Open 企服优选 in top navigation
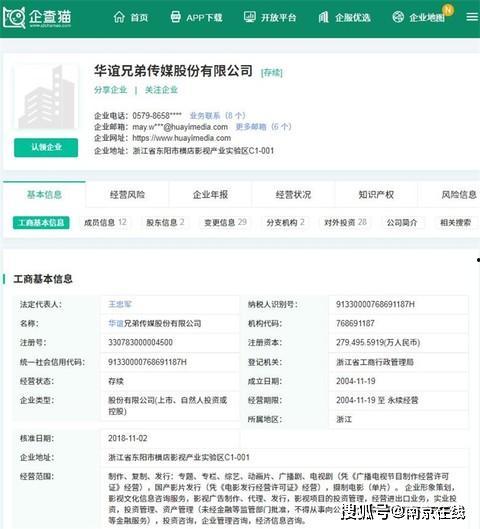 pyautogui.click(x=353, y=18)
